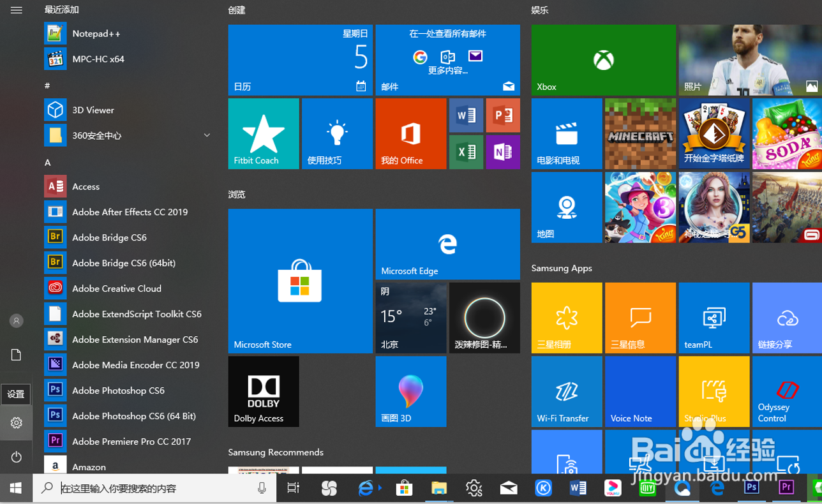Select the 创建 tile group header
Screen dimensions: 822x504
[x=237, y=10]
